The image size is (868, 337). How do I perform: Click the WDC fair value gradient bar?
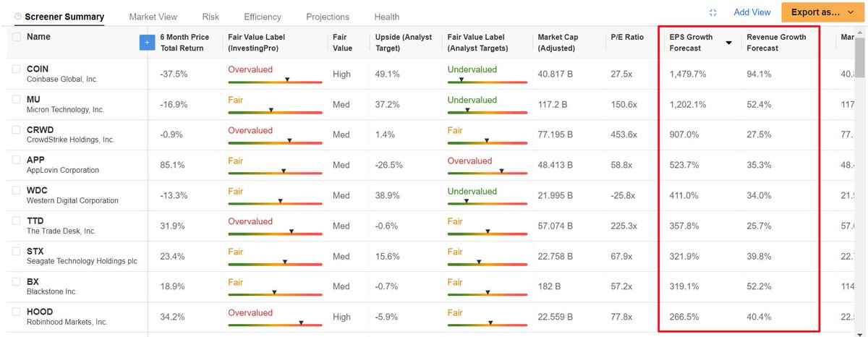tap(275, 204)
